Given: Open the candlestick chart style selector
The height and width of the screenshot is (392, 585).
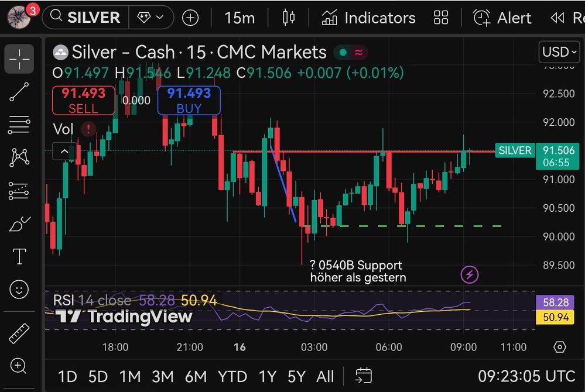Looking at the screenshot, I should click(288, 18).
